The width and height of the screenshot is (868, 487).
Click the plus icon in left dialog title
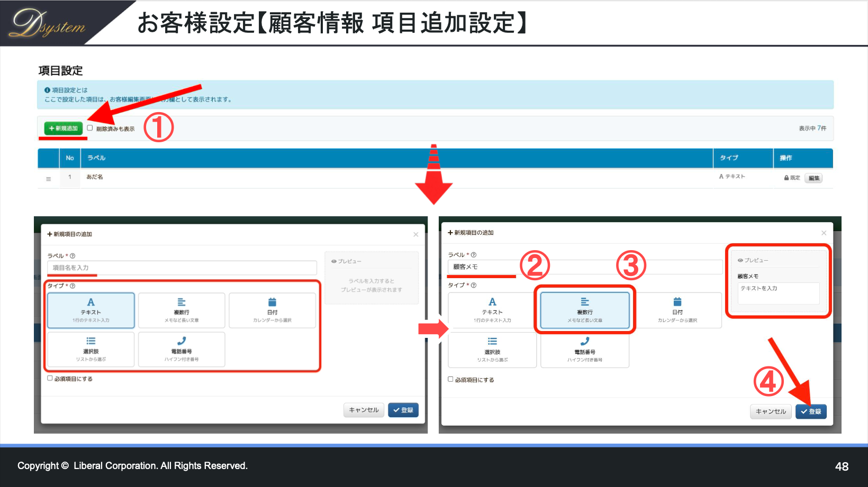(x=50, y=234)
